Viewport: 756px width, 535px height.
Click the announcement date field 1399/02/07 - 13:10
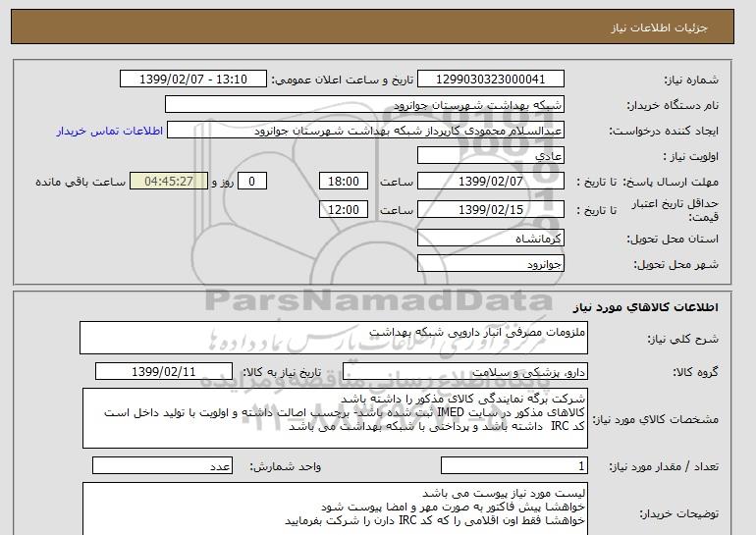pyautogui.click(x=192, y=80)
